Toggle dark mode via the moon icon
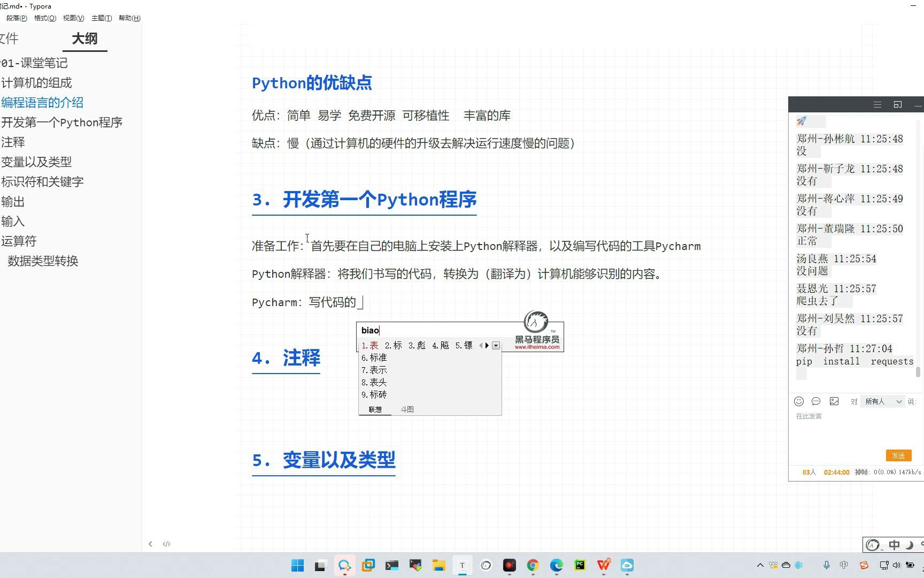 (x=911, y=545)
